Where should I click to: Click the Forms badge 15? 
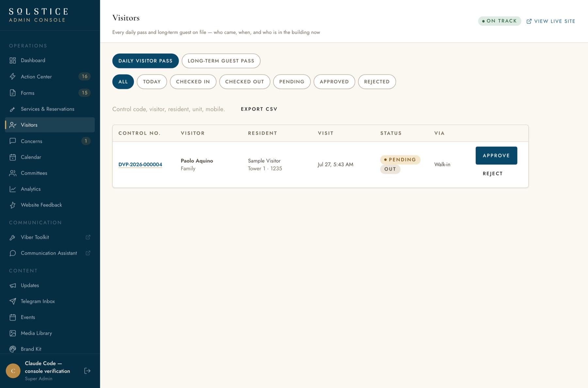click(85, 93)
